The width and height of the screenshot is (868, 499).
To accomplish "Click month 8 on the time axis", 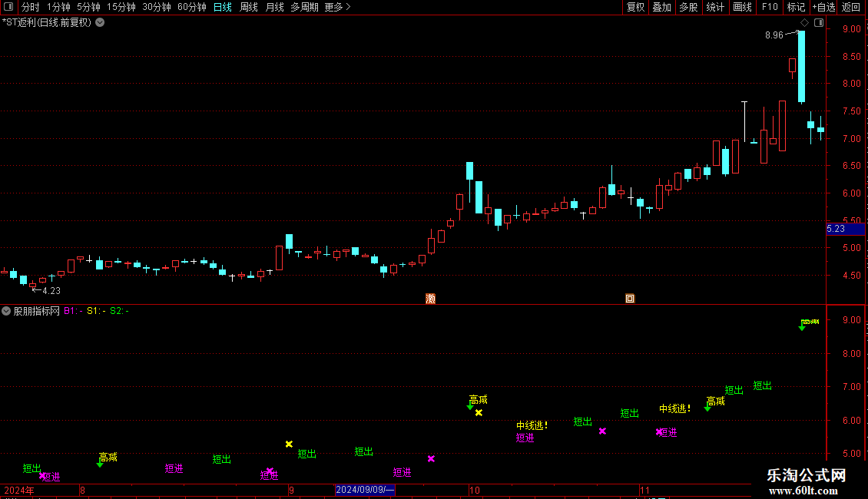I will coord(82,490).
